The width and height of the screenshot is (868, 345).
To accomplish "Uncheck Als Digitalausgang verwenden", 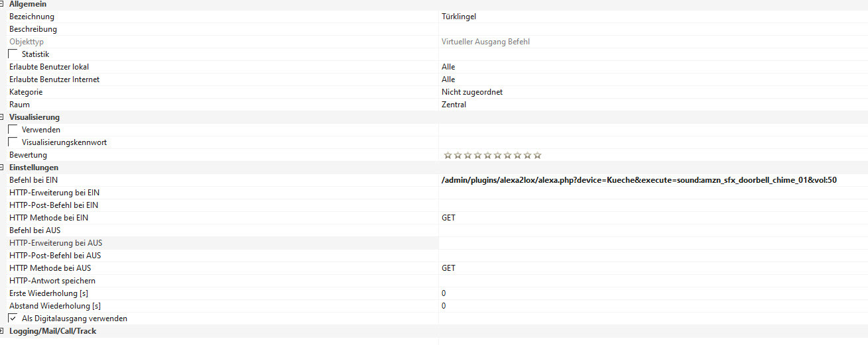I will coord(13,319).
